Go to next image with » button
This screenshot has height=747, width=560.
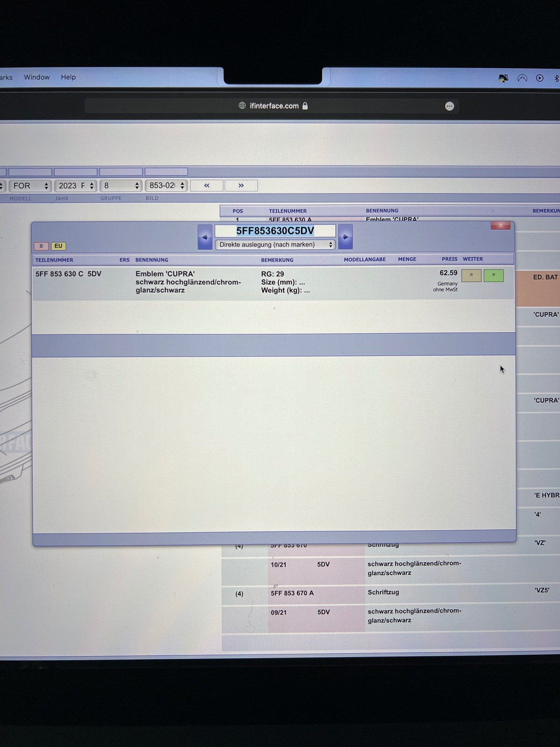tap(241, 186)
